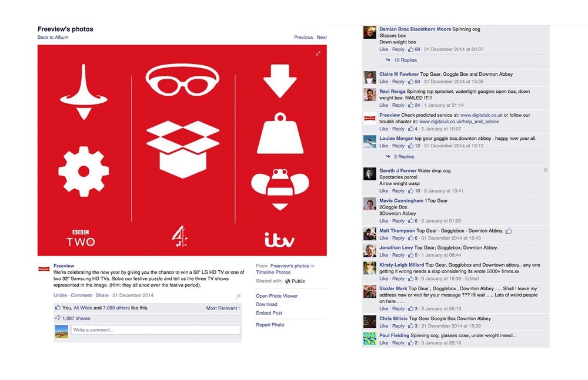Viewport: 588px width, 380px height.
Task: Click Unlike under the Freeview post
Action: 60,295
